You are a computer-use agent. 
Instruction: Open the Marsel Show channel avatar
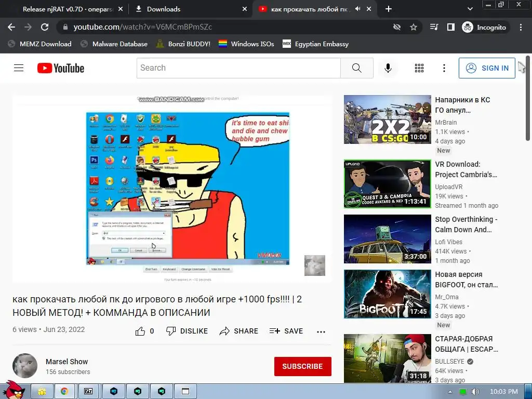point(25,366)
